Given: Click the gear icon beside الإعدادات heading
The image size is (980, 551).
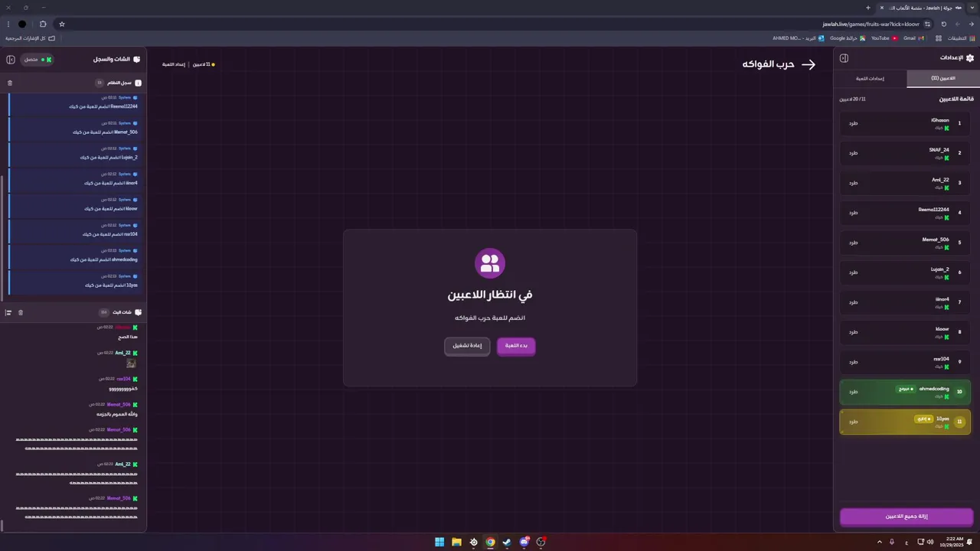Looking at the screenshot, I should tap(970, 58).
